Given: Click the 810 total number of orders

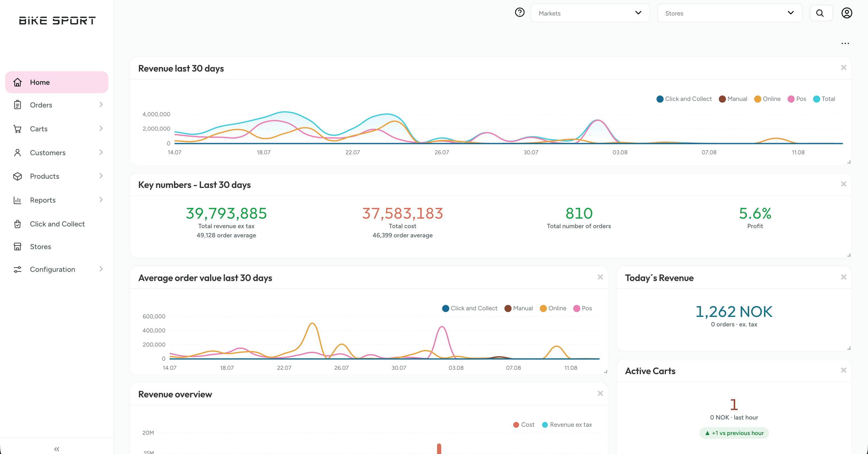Looking at the screenshot, I should 579,213.
